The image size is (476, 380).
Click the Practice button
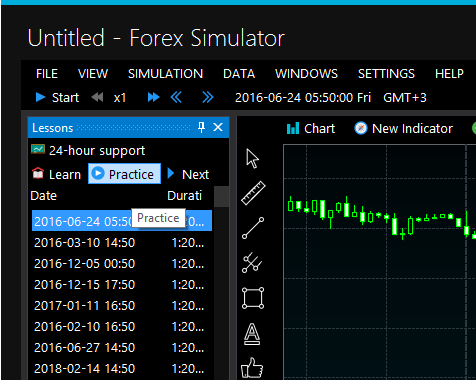[124, 174]
